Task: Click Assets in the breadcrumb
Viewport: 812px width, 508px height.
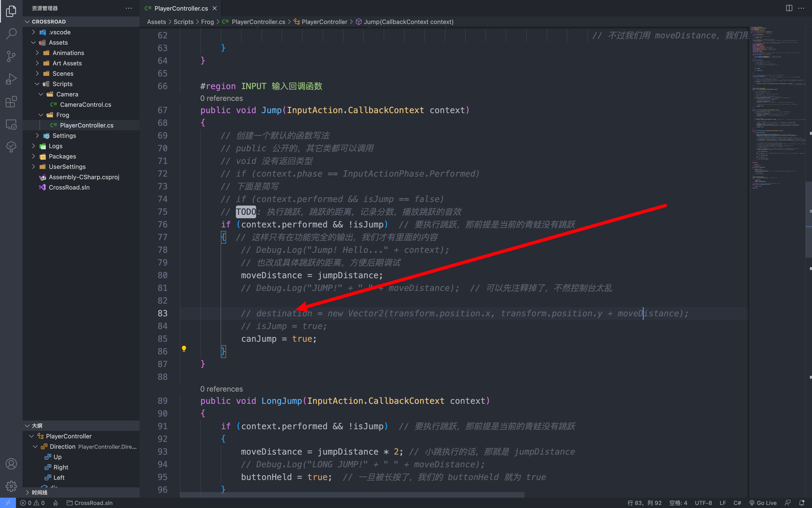Action: [x=156, y=22]
